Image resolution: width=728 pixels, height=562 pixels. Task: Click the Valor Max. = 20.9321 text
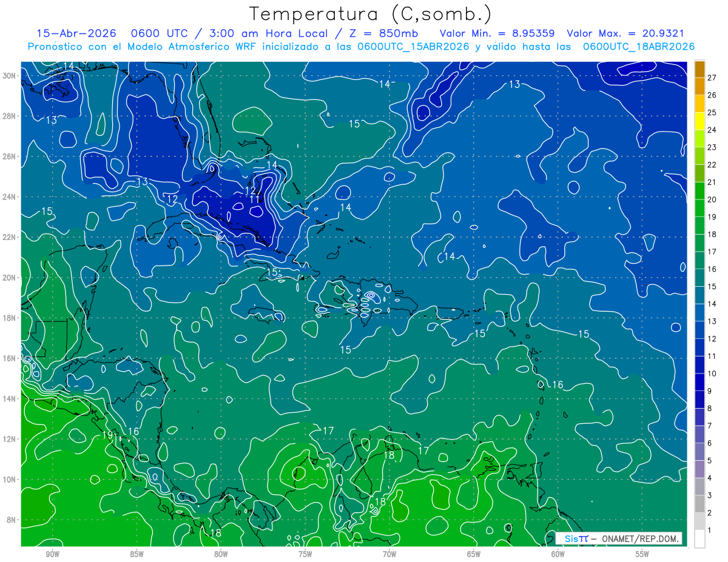(x=625, y=34)
